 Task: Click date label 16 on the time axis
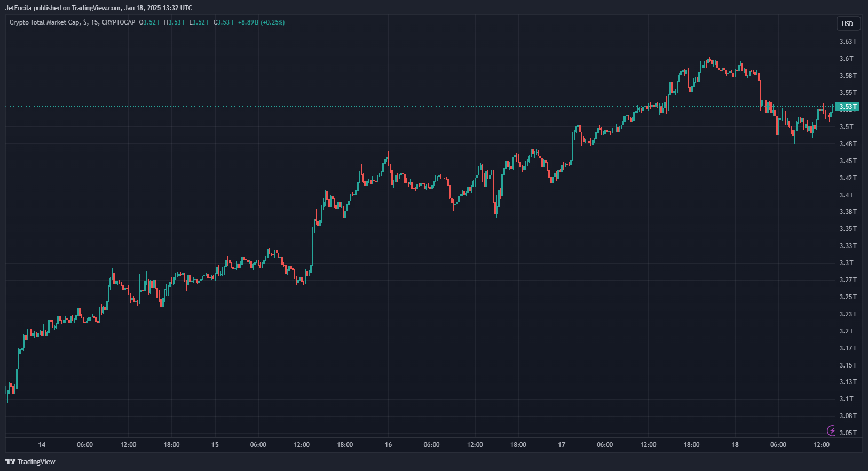(x=388, y=445)
